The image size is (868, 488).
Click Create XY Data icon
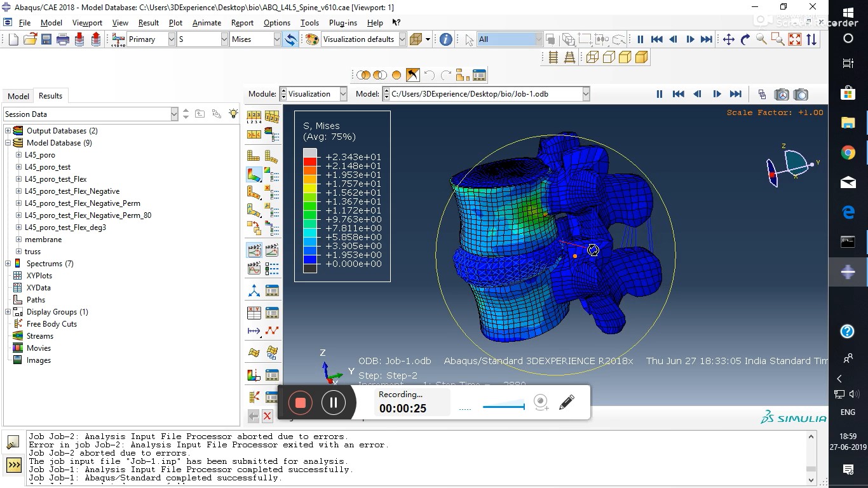(254, 313)
